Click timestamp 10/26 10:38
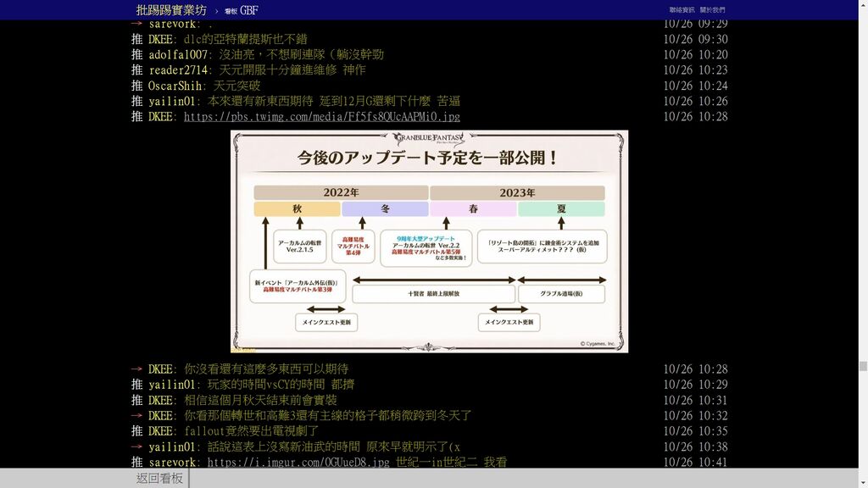The image size is (868, 488). (695, 446)
